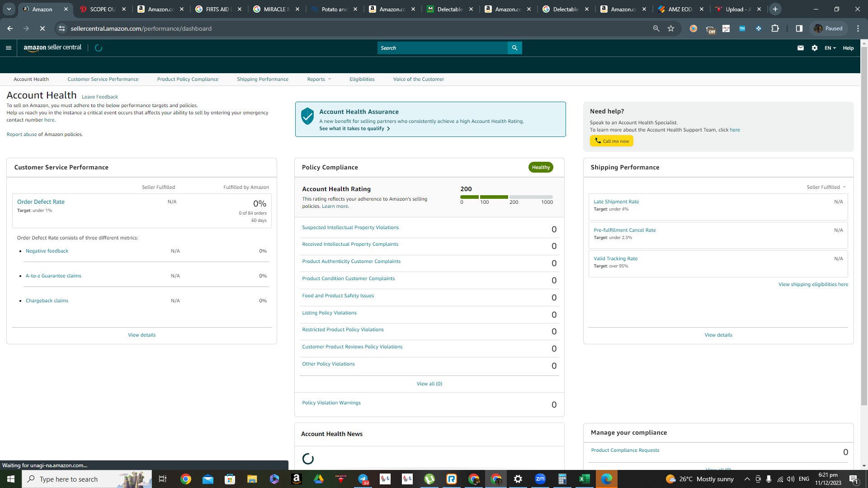The height and width of the screenshot is (488, 868).
Task: Open the Amazon app on the taskbar
Action: coord(297,479)
